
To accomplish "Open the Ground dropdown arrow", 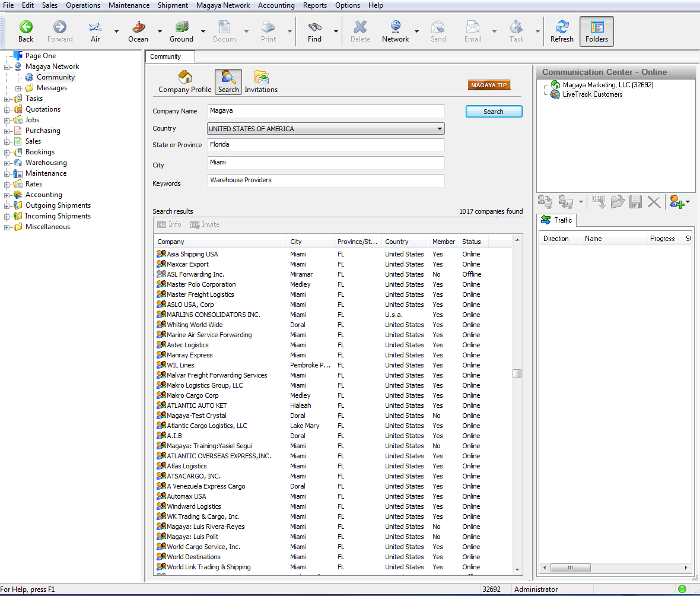I will point(203,31).
